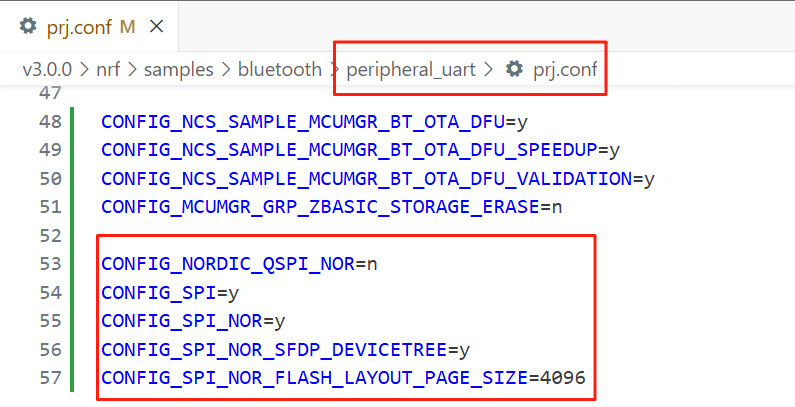Click line number 57 in gutter
Viewport: 795px width, 407px height.
click(50, 378)
